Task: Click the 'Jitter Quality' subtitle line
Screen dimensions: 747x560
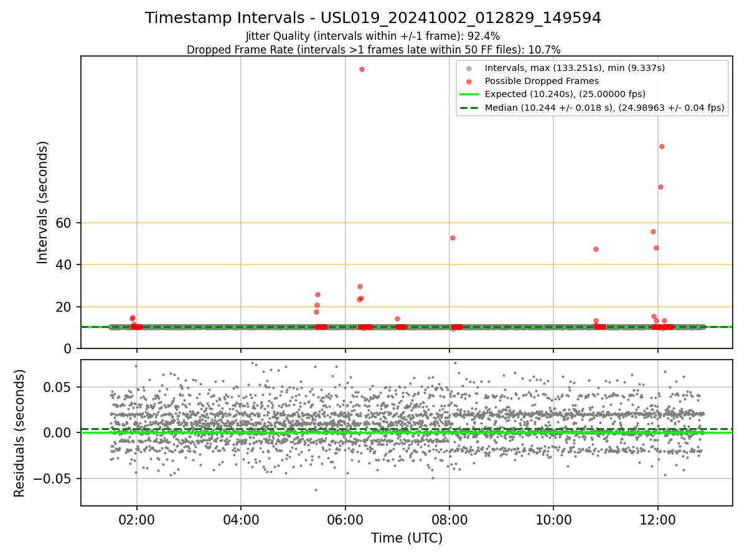Action: pos(373,36)
